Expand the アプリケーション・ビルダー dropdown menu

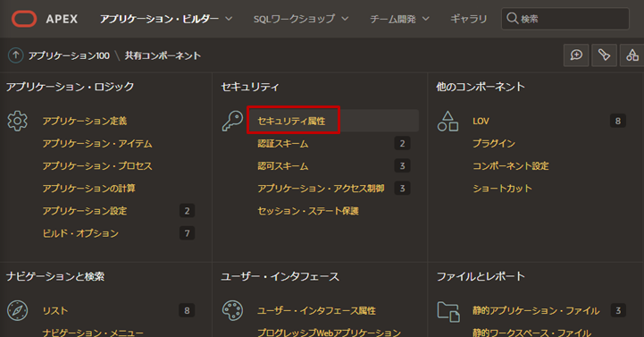click(x=166, y=19)
